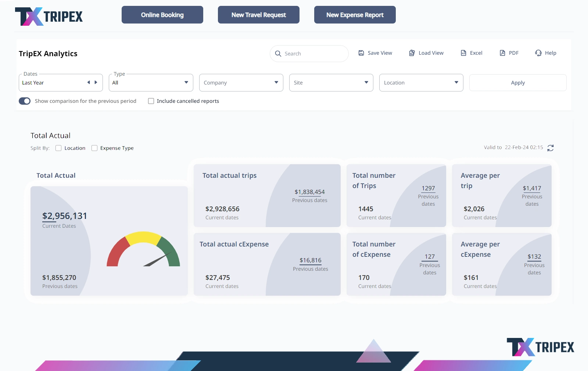Click the Load View icon
The width and height of the screenshot is (588, 371).
point(412,53)
